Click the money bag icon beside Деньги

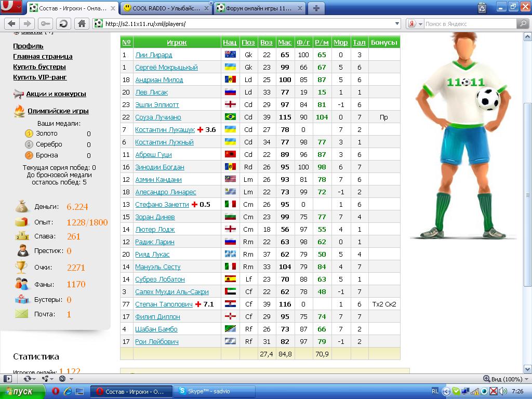21,206
